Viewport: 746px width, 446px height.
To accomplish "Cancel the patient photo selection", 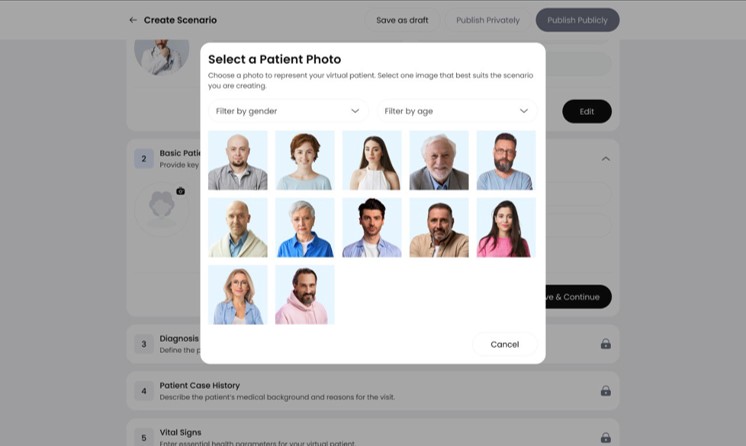I will point(504,344).
